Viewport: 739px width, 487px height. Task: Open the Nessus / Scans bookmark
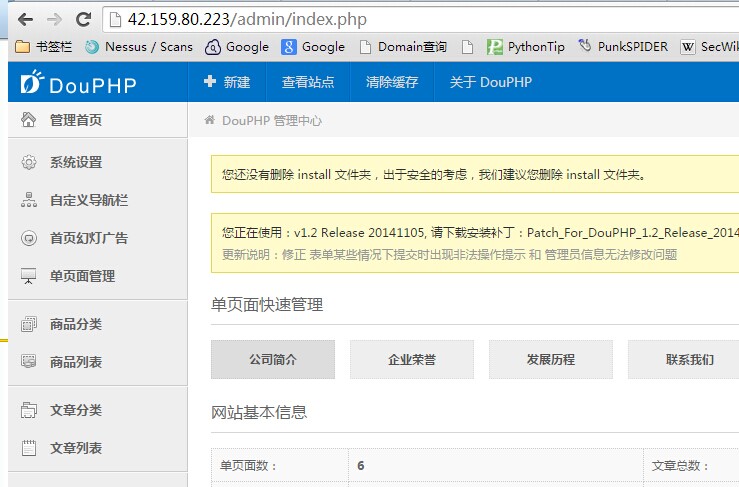139,47
